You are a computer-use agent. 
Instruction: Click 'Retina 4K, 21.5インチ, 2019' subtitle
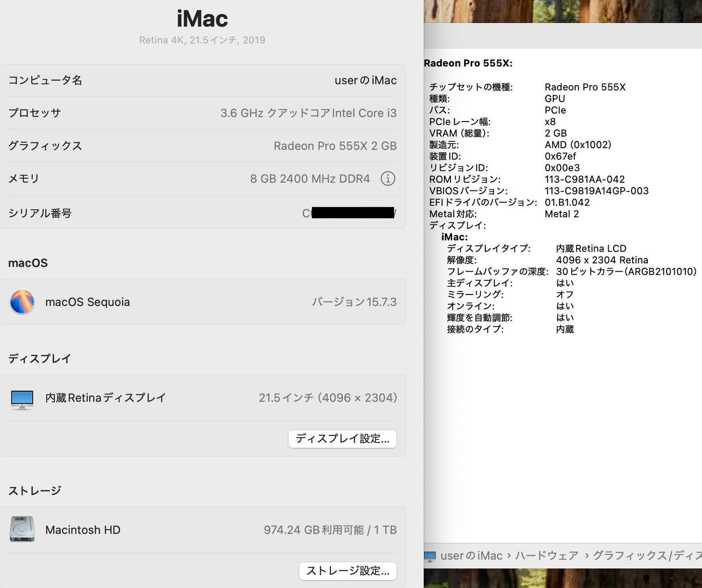click(202, 40)
